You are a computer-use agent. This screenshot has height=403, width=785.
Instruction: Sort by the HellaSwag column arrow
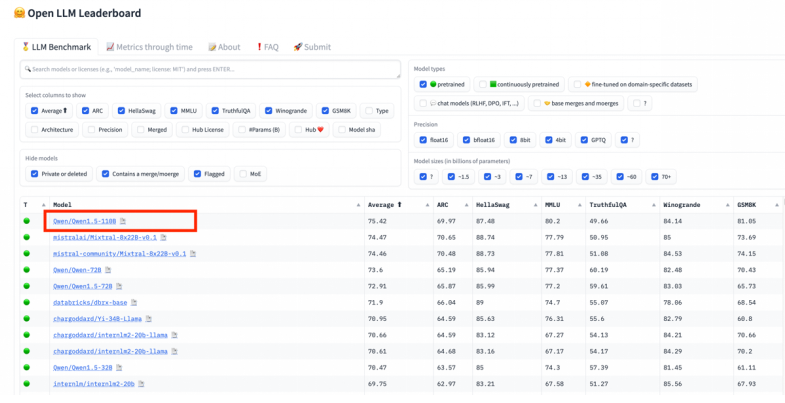tap(535, 205)
